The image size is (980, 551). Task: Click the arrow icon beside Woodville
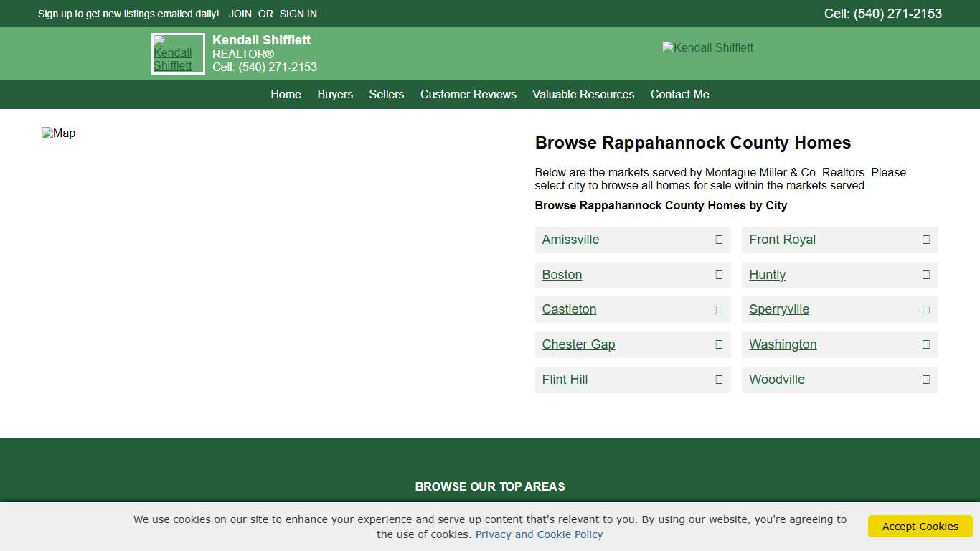(925, 380)
